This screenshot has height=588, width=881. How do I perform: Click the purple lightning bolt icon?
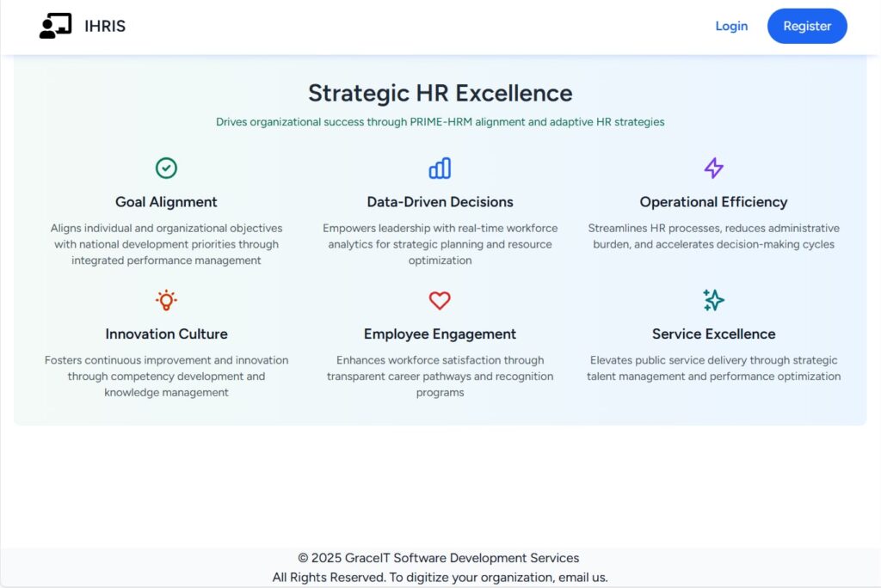(x=713, y=168)
